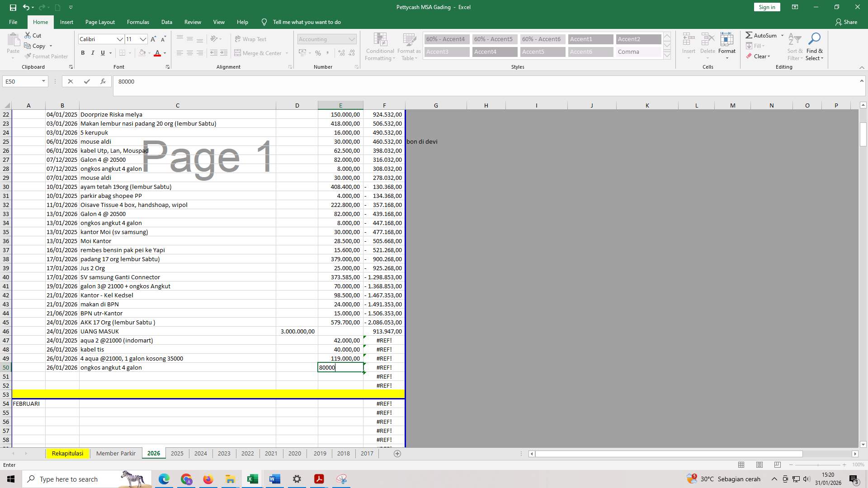Click the Insert Cells icon

688,39
